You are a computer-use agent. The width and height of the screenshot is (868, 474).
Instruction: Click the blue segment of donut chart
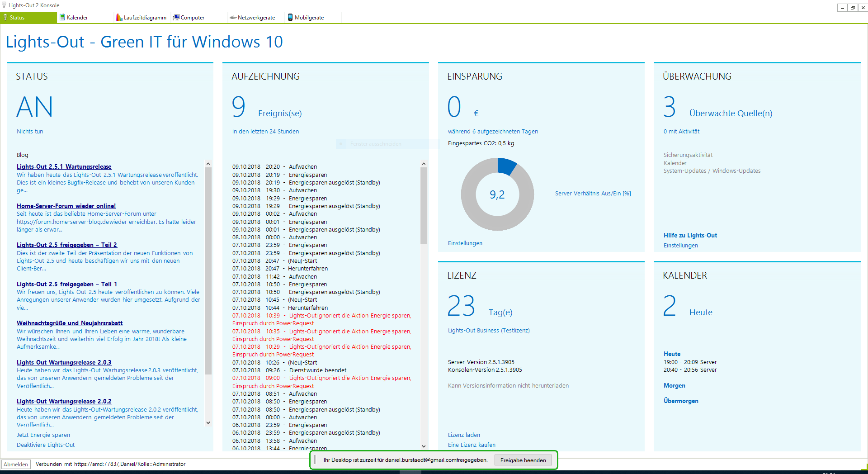[x=506, y=166]
